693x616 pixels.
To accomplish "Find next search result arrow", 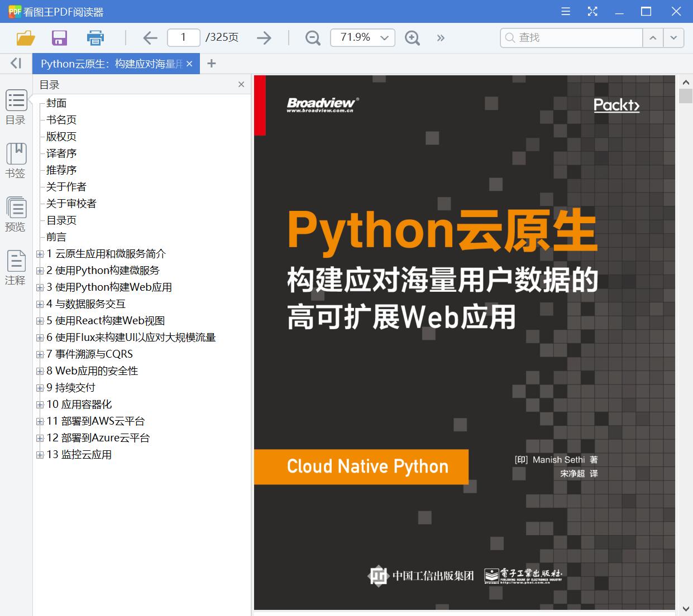I will pyautogui.click(x=673, y=38).
